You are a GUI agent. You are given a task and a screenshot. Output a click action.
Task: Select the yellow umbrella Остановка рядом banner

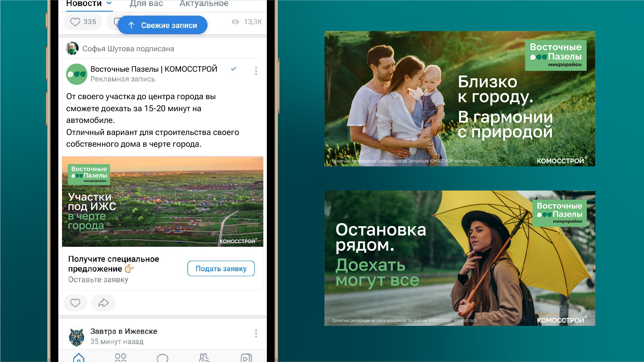[460, 258]
